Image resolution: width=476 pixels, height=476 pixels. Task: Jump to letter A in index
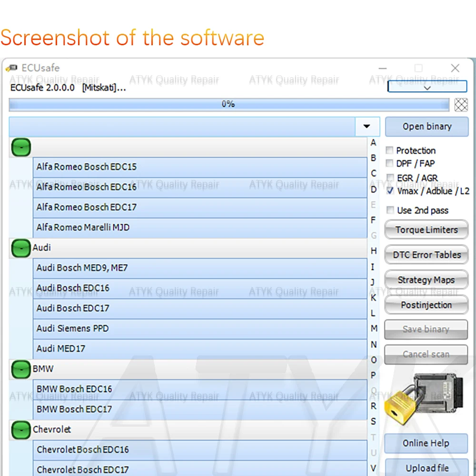pyautogui.click(x=374, y=143)
